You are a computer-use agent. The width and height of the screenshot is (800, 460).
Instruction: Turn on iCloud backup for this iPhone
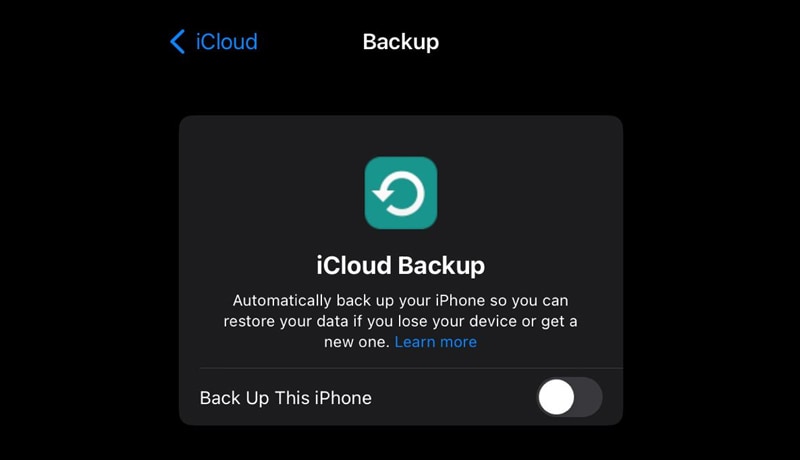569,397
